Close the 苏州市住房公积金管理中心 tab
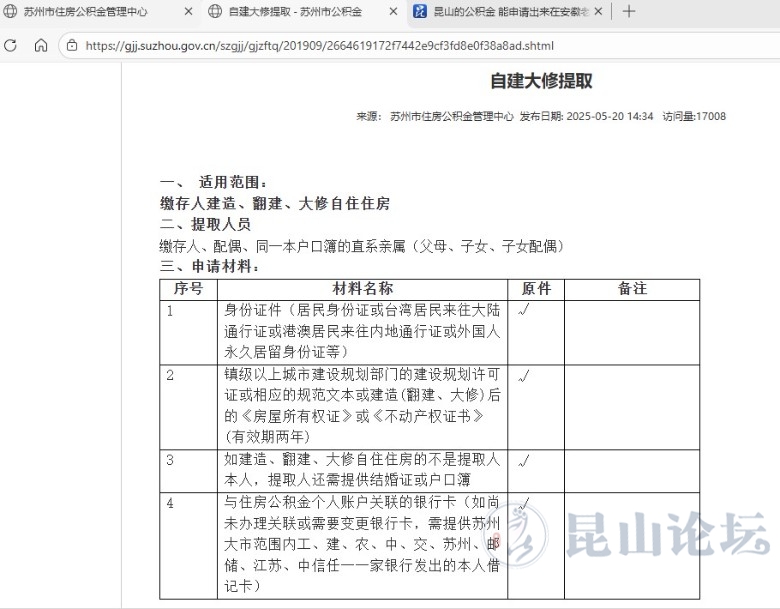The image size is (780, 609). [x=188, y=12]
